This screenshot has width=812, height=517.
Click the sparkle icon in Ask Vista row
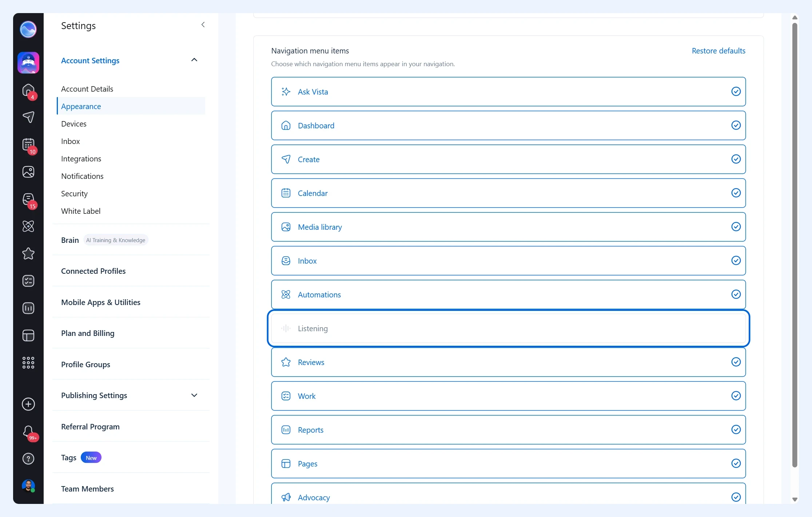[286, 92]
